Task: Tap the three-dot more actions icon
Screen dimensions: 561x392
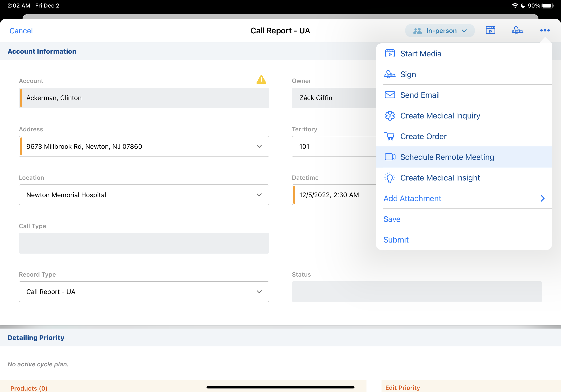Action: [x=545, y=30]
